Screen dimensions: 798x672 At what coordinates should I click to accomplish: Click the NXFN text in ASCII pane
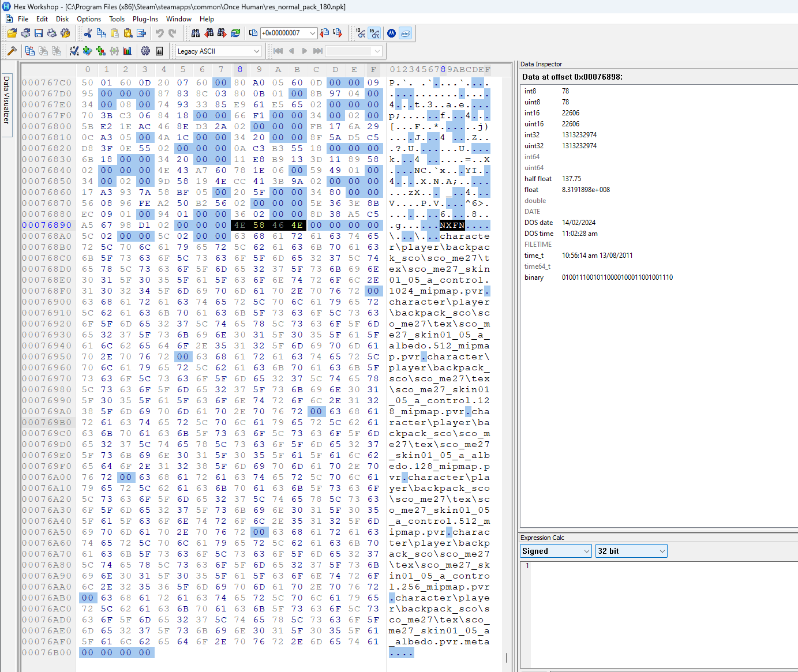click(x=452, y=225)
